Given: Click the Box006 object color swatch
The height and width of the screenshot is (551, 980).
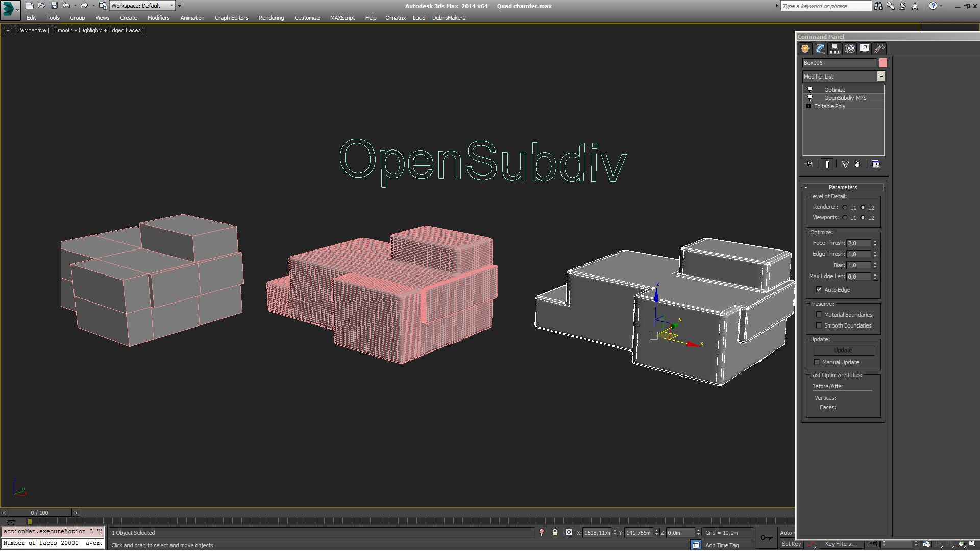Looking at the screenshot, I should tap(883, 63).
